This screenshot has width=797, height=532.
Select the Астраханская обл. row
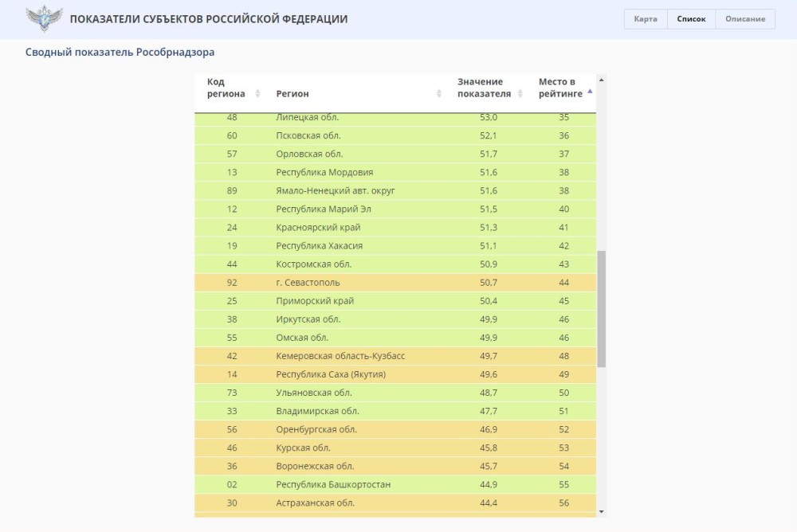pyautogui.click(x=395, y=503)
